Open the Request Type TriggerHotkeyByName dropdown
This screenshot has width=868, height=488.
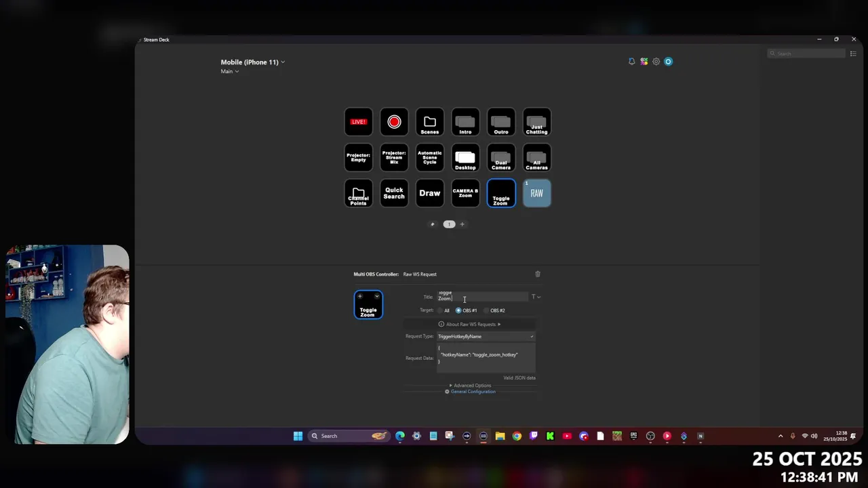point(486,336)
